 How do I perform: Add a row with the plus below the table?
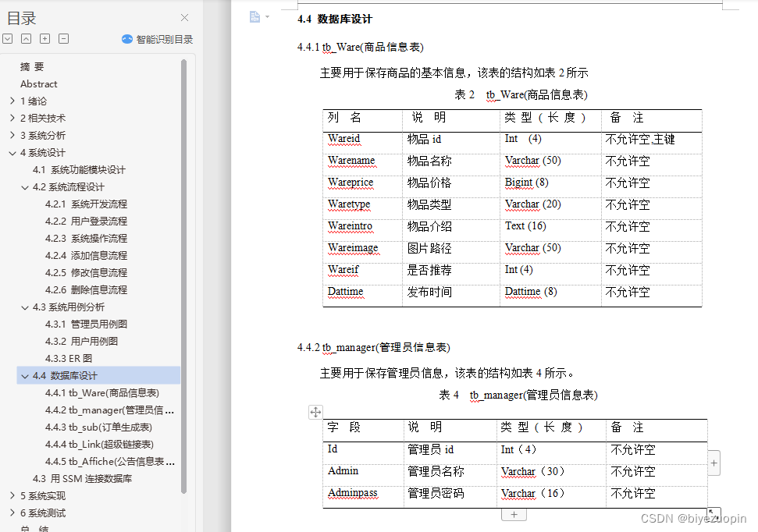[514, 515]
